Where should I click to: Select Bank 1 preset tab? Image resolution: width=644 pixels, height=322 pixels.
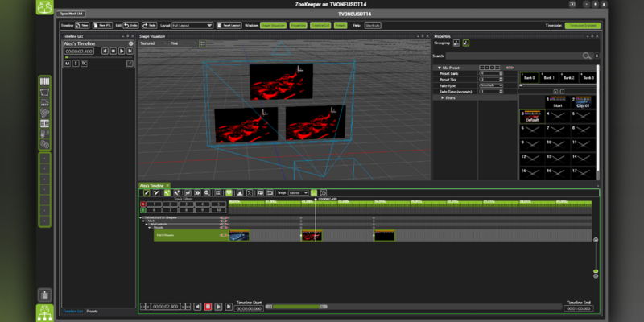click(x=549, y=77)
